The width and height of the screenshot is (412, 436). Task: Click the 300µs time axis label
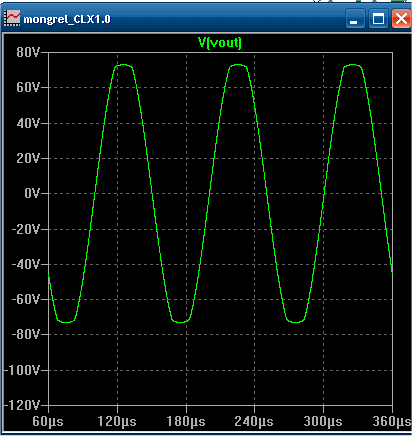click(323, 422)
